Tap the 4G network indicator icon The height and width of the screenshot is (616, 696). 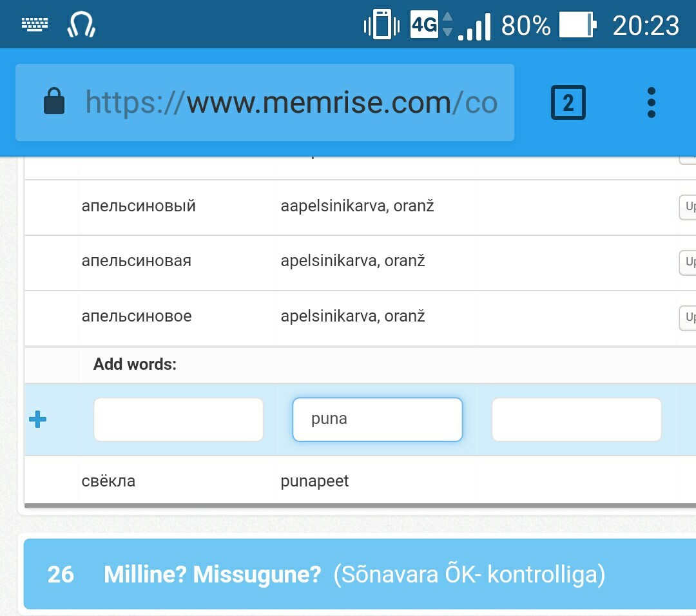click(x=424, y=24)
